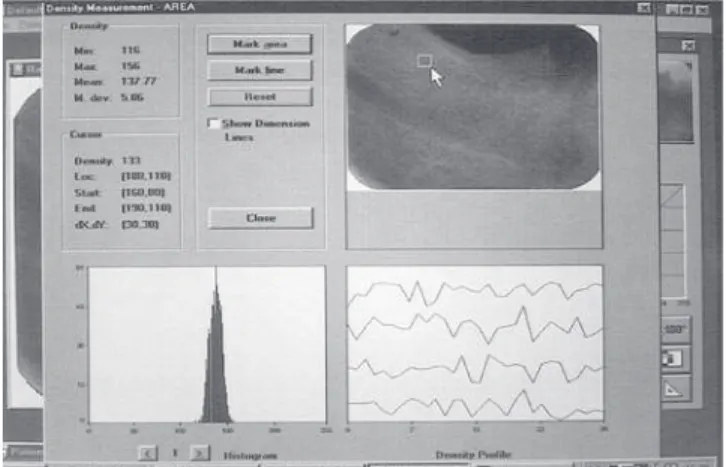Click the curve grid graph in background window

[672, 241]
